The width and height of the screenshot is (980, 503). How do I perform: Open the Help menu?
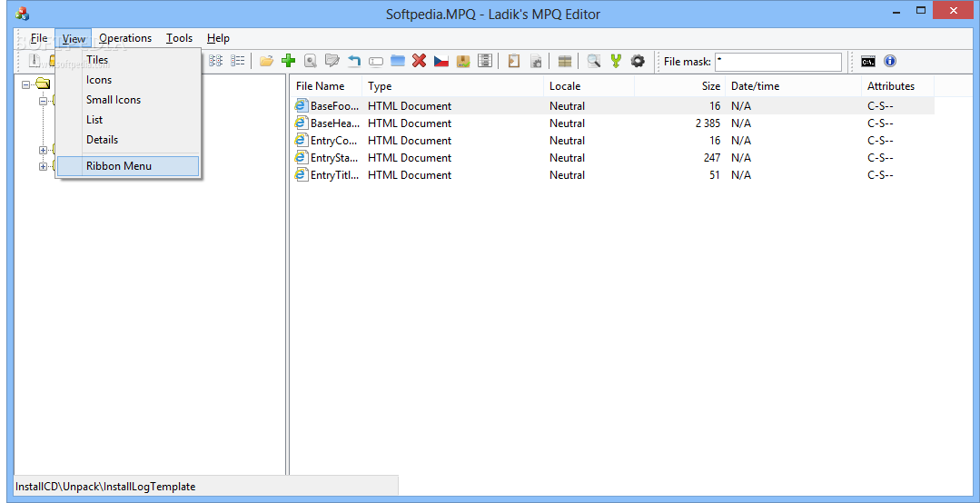pos(218,38)
